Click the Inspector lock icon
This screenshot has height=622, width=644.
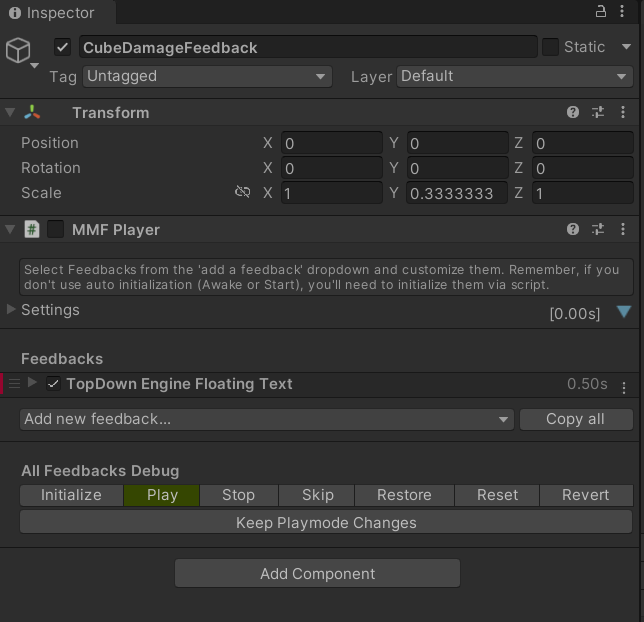pos(600,12)
